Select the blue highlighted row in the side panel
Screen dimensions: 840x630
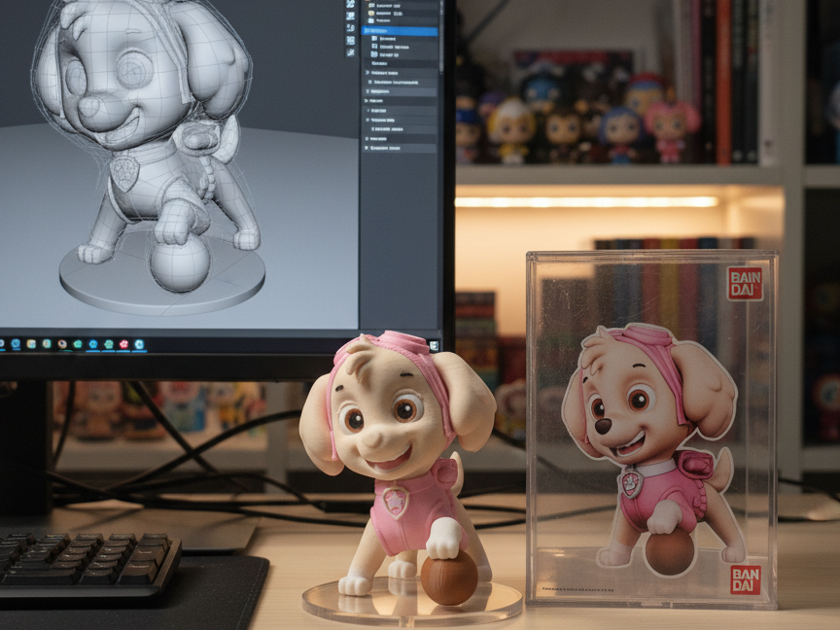tap(400, 31)
